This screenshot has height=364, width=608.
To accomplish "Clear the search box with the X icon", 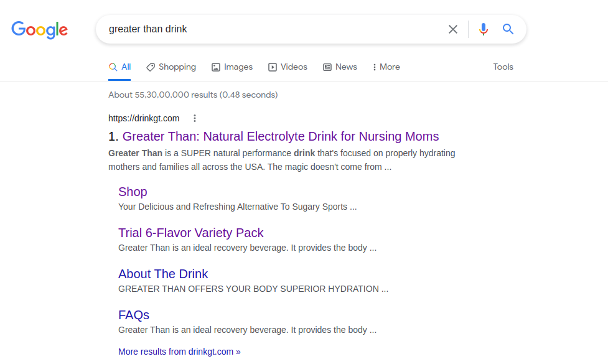I will click(x=452, y=29).
